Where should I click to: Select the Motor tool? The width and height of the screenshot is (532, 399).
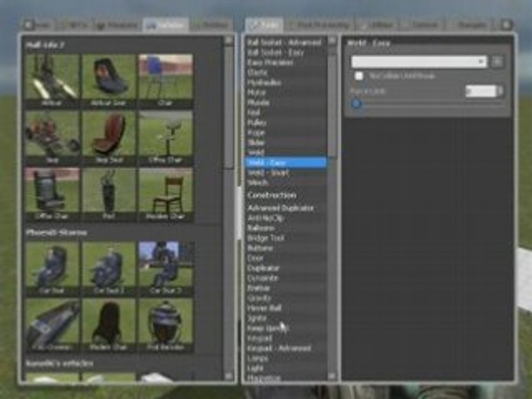click(286, 93)
